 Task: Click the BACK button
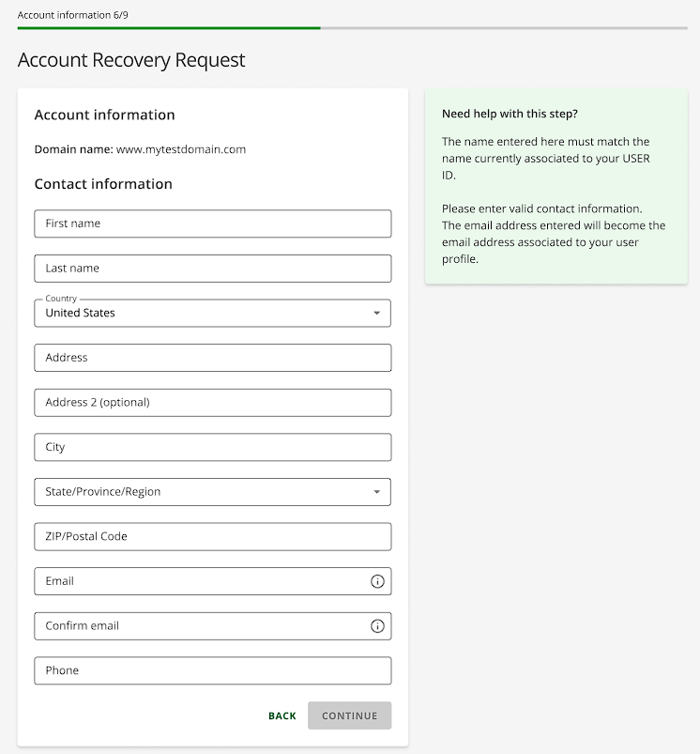point(282,715)
